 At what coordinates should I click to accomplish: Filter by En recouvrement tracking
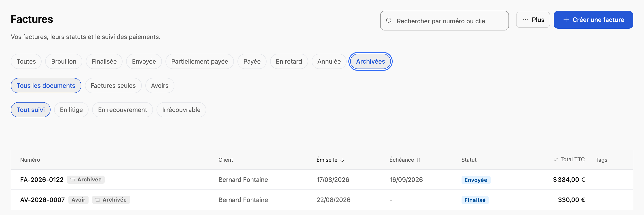[x=123, y=110]
